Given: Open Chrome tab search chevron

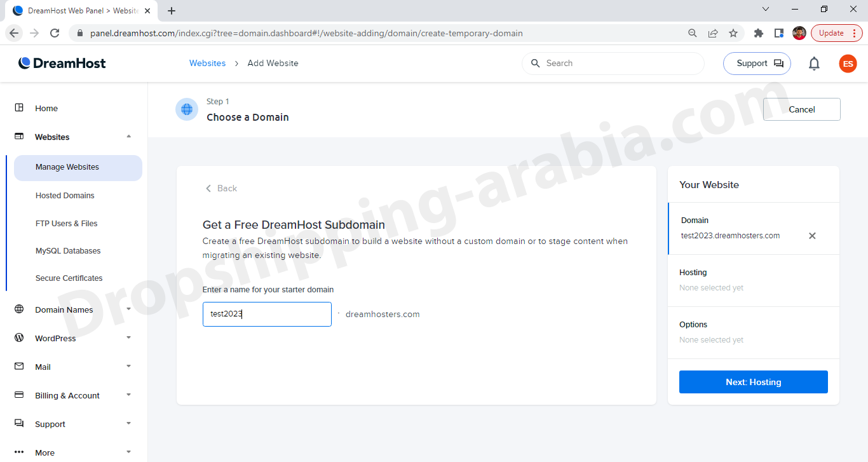Looking at the screenshot, I should click(x=766, y=9).
